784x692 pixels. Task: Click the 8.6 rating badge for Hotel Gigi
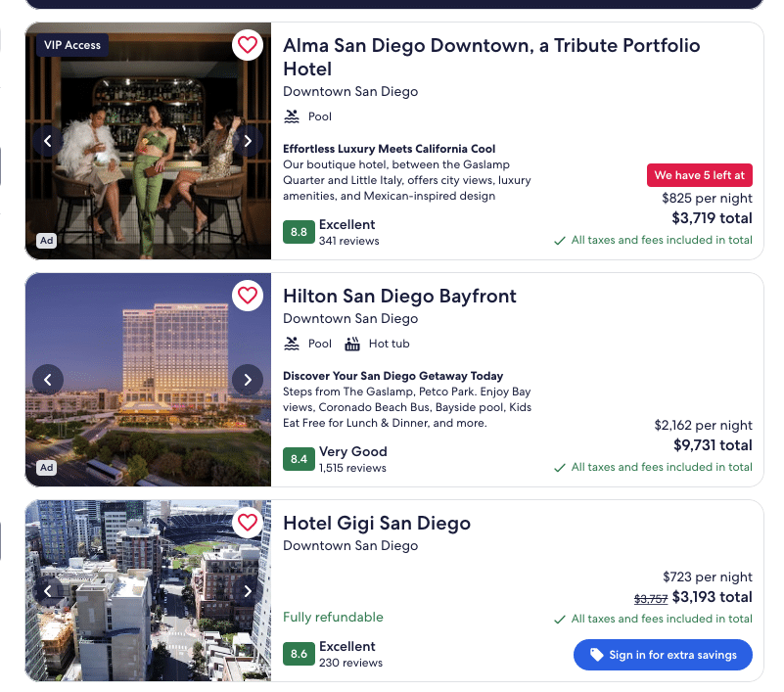(x=299, y=654)
